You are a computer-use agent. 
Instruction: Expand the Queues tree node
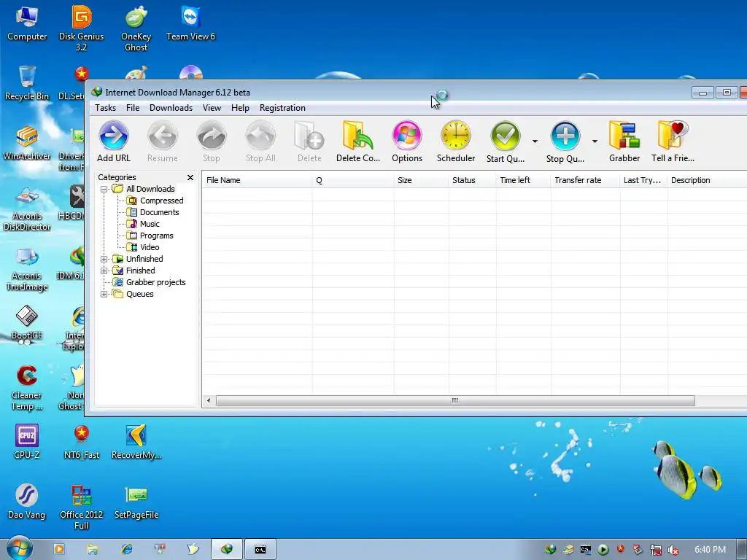tap(104, 295)
